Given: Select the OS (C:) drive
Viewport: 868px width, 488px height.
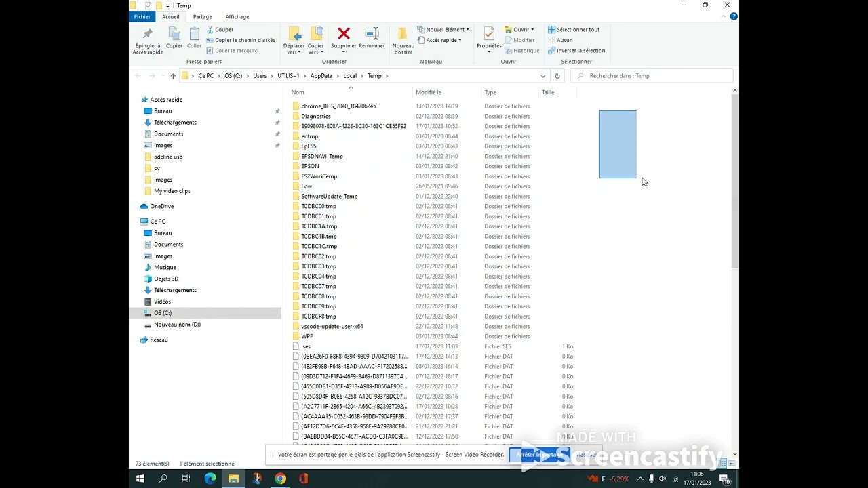Looking at the screenshot, I should click(163, 313).
